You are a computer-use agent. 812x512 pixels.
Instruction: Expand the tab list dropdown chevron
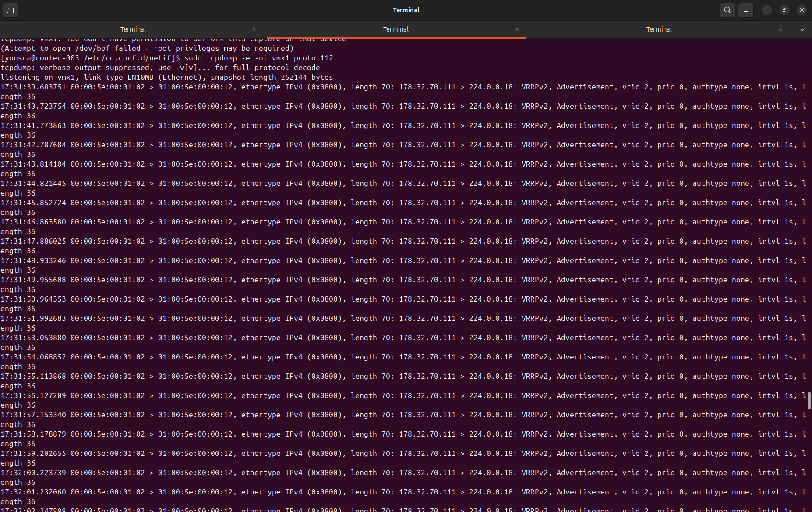802,29
